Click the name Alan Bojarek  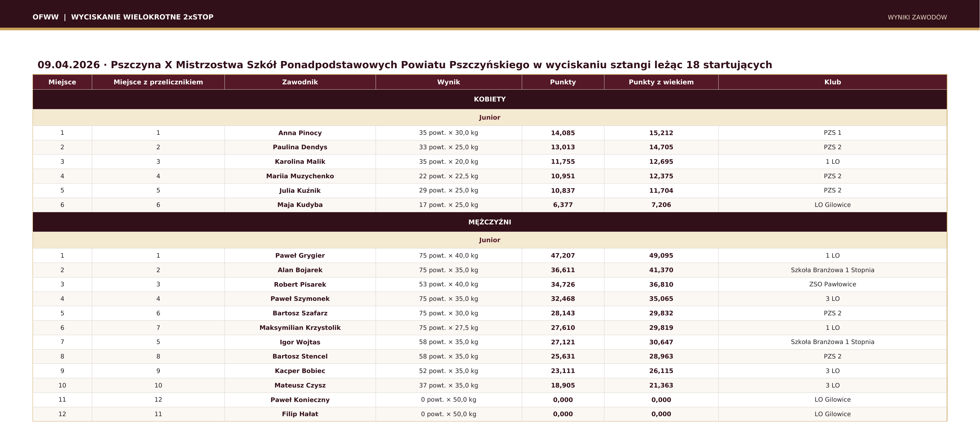(300, 270)
